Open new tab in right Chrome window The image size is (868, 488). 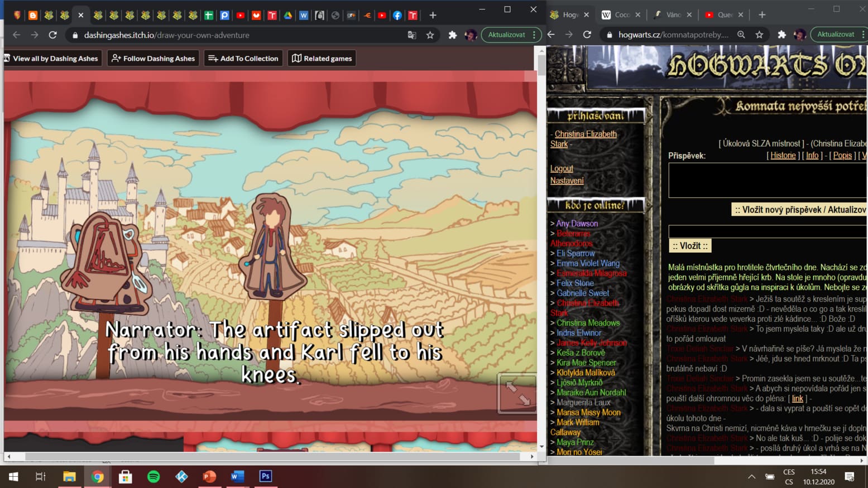[762, 15]
